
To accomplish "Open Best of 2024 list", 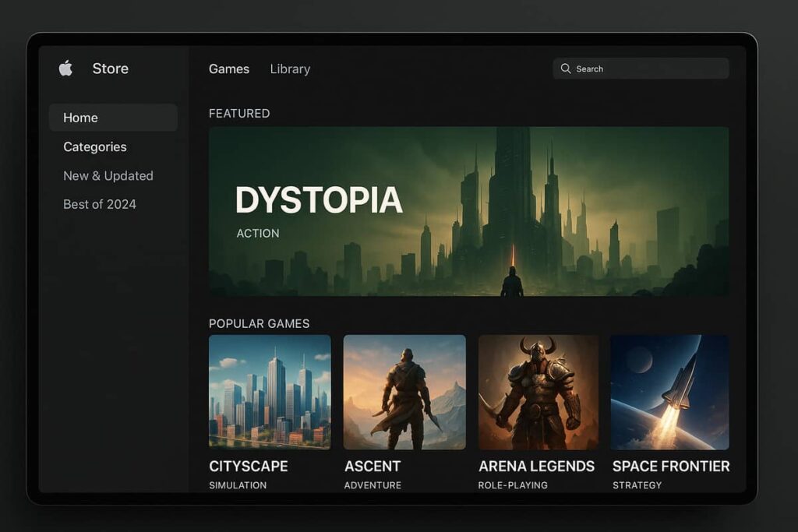I will click(99, 204).
